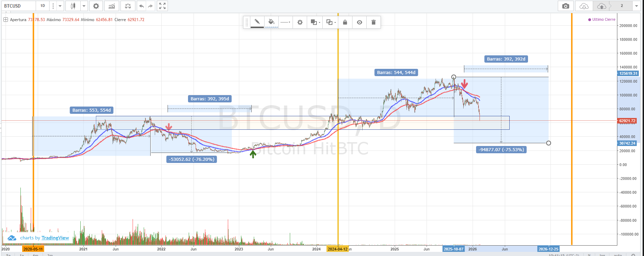Pick the drawing line color pencil
Viewport: 644px width, 256px height.
(257, 22)
